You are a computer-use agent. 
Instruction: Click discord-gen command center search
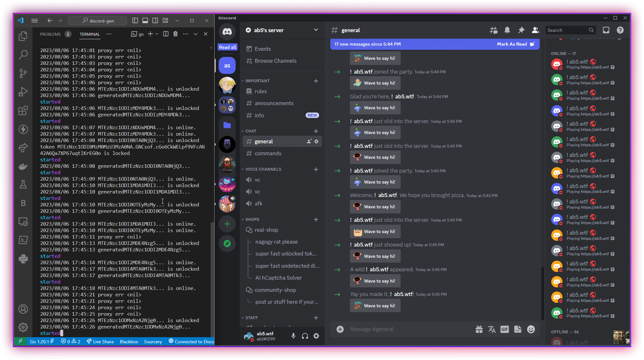point(98,21)
